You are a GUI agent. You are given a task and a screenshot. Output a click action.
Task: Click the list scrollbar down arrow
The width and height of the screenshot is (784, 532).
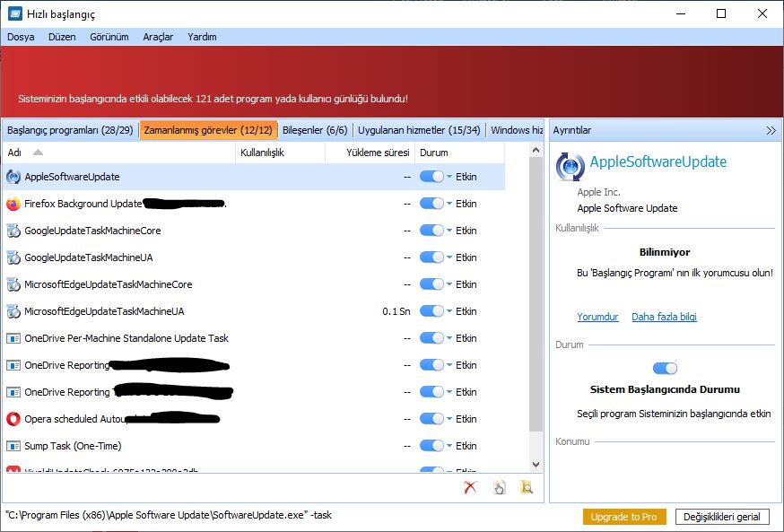tap(536, 465)
